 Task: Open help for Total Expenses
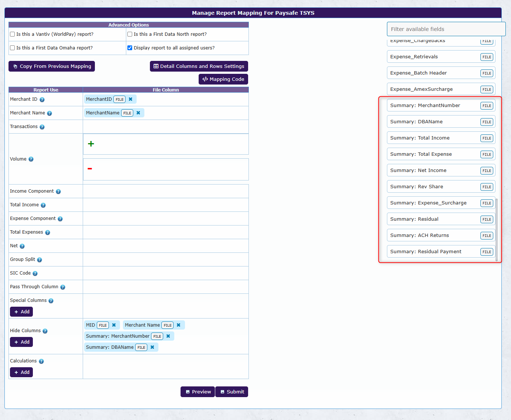coord(48,233)
